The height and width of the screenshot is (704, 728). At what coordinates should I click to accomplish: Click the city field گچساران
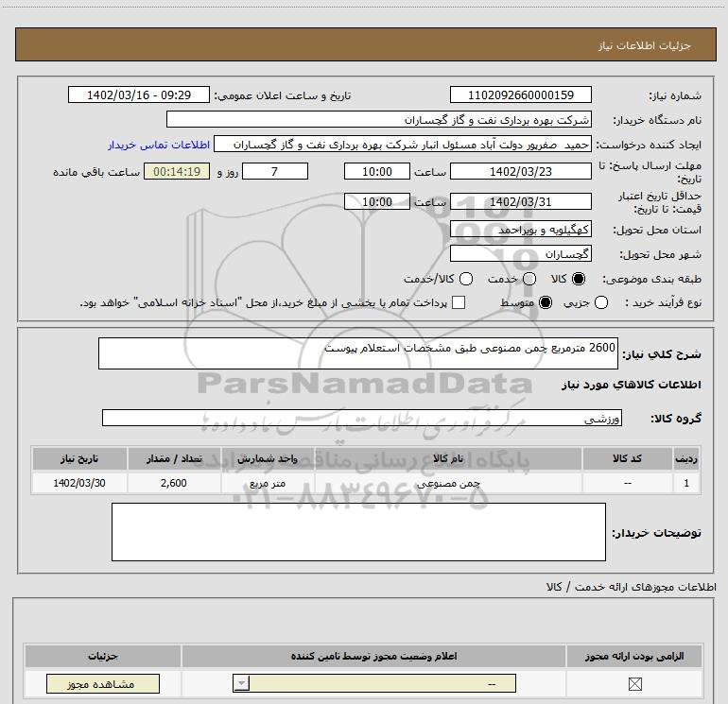click(520, 253)
